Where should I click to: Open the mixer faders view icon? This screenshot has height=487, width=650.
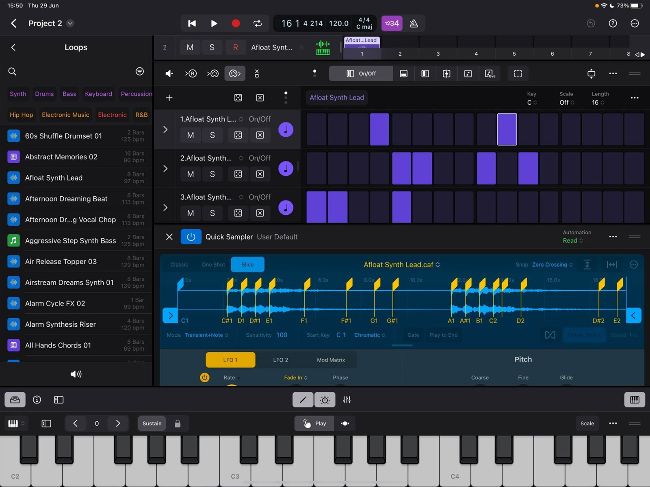coord(346,399)
